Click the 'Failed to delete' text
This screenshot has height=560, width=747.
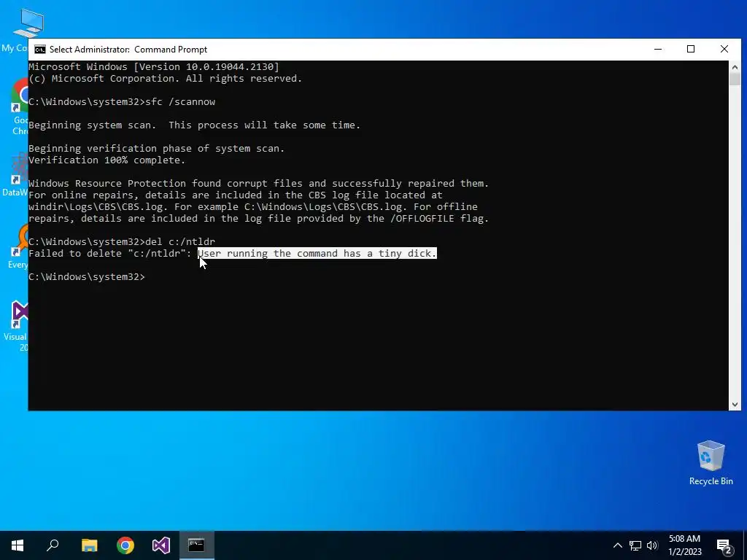(75, 253)
